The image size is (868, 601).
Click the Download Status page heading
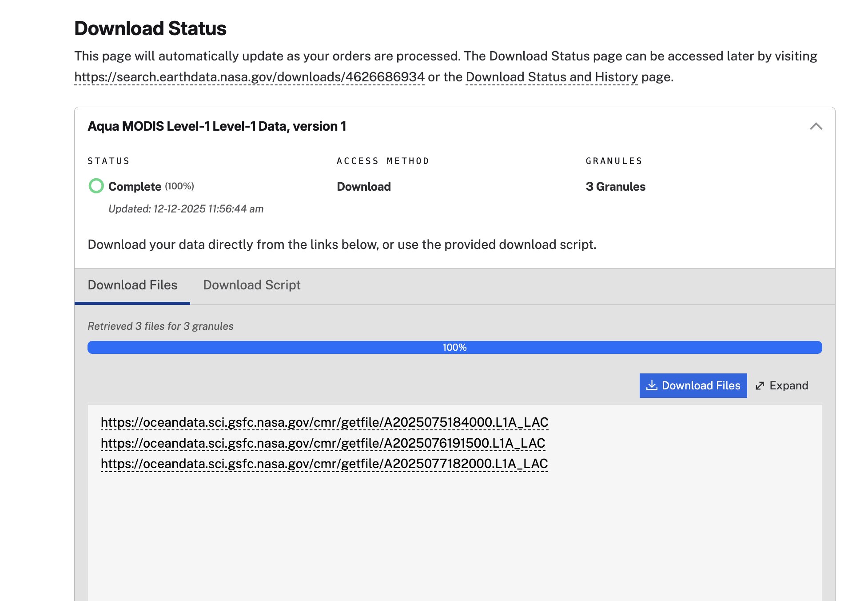pyautogui.click(x=151, y=28)
